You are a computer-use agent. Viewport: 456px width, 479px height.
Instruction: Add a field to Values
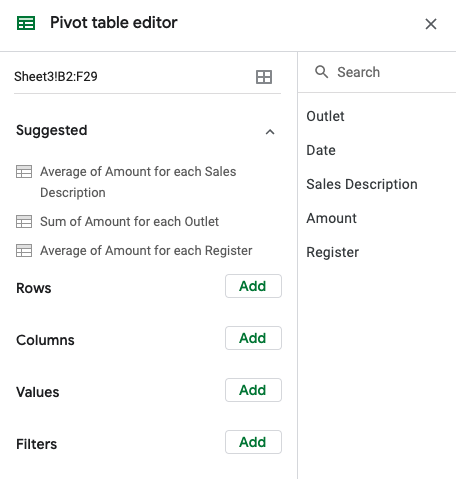point(253,390)
